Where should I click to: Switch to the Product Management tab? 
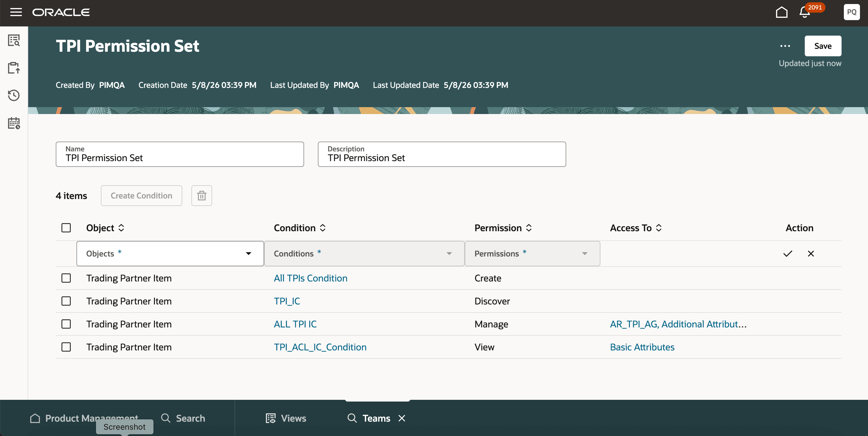pos(84,418)
